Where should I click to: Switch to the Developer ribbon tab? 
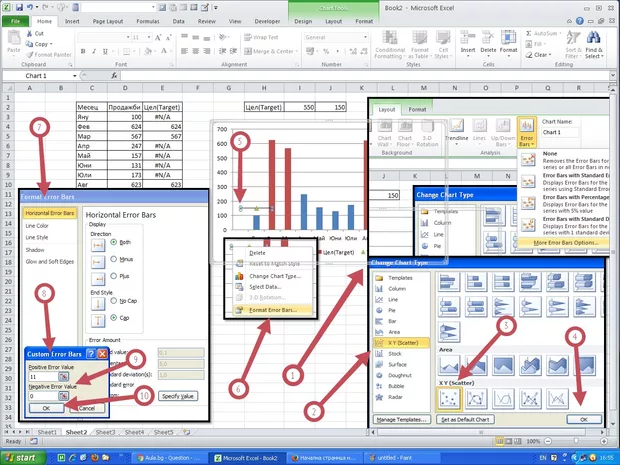pyautogui.click(x=267, y=21)
